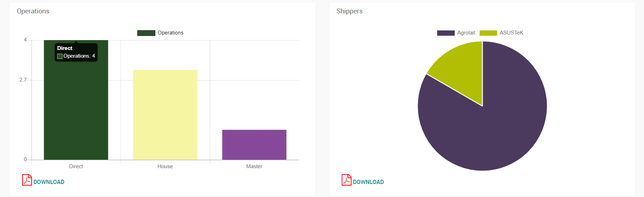Click the yellow-green ASUSTeK legend swatch

tap(488, 33)
